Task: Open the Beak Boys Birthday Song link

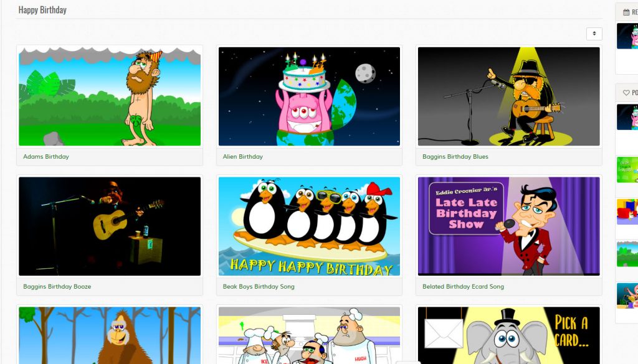Action: point(259,287)
